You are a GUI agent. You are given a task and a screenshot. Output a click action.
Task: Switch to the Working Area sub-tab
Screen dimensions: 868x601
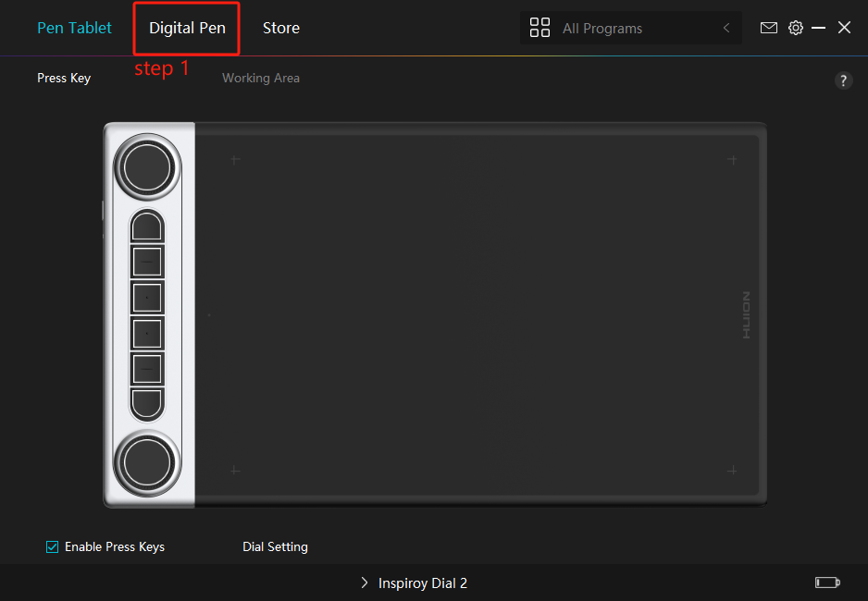[260, 78]
